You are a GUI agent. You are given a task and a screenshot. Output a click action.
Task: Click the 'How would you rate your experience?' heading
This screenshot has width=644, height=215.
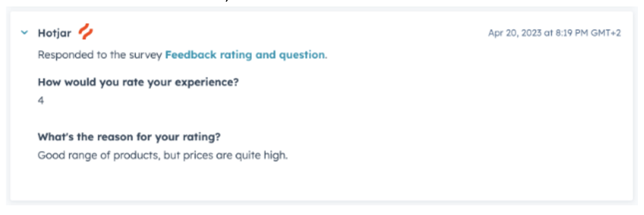click(x=138, y=83)
